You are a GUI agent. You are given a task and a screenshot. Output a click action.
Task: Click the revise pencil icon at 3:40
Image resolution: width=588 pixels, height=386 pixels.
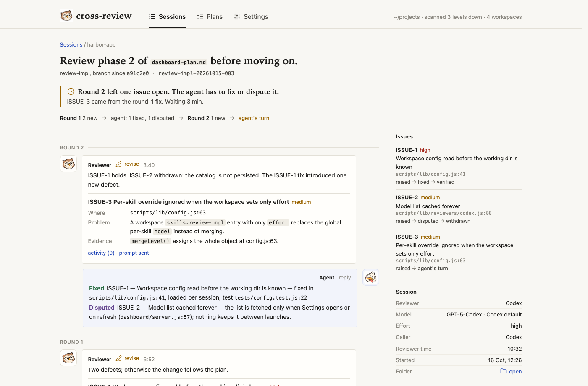pos(119,164)
